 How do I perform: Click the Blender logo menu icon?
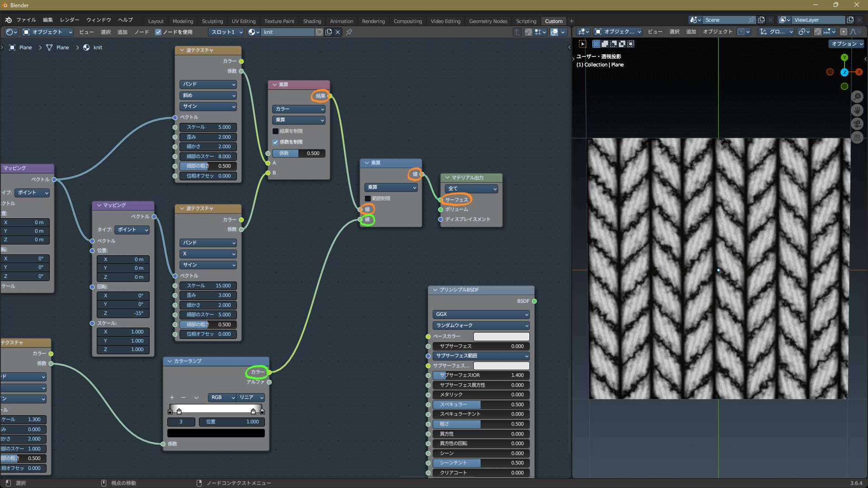pos(8,20)
